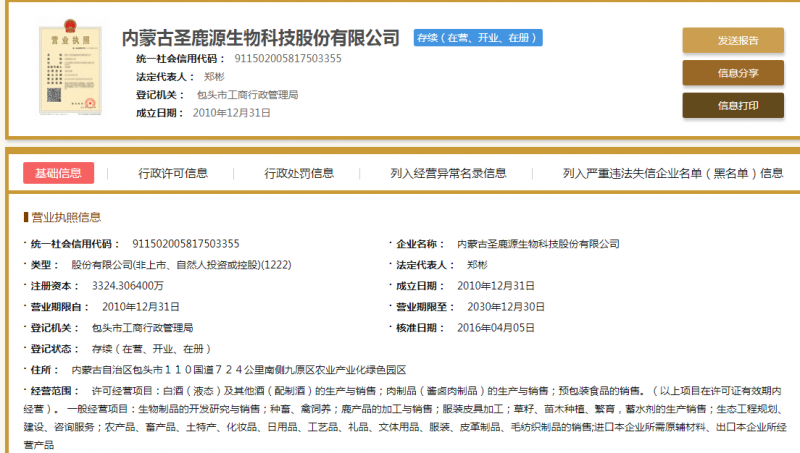Click legal representative 郑彬 in header
The image size is (800, 453).
214,77
